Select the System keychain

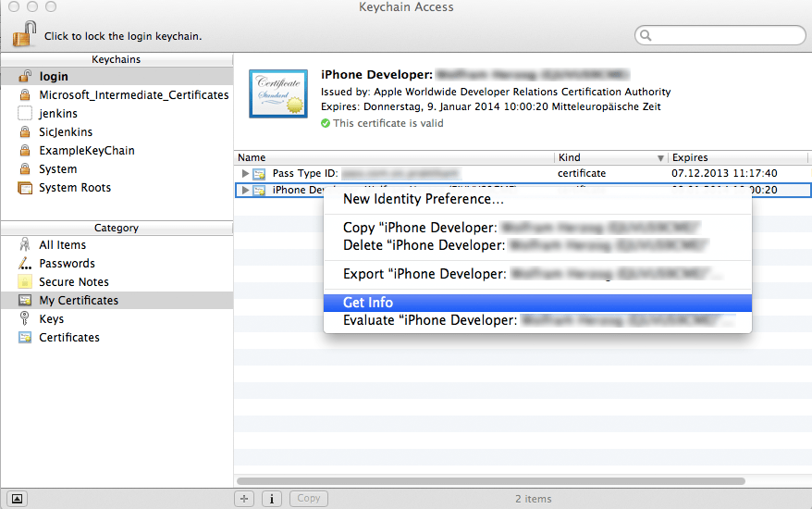coord(117,169)
